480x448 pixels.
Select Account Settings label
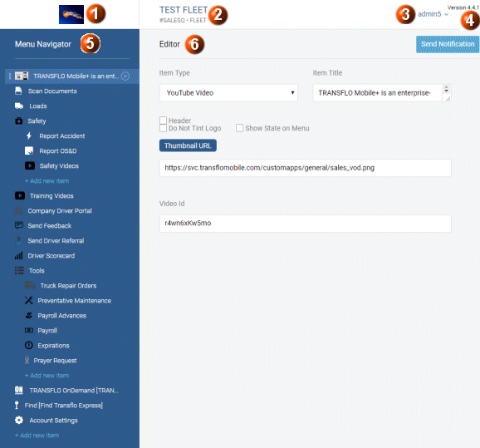point(54,421)
